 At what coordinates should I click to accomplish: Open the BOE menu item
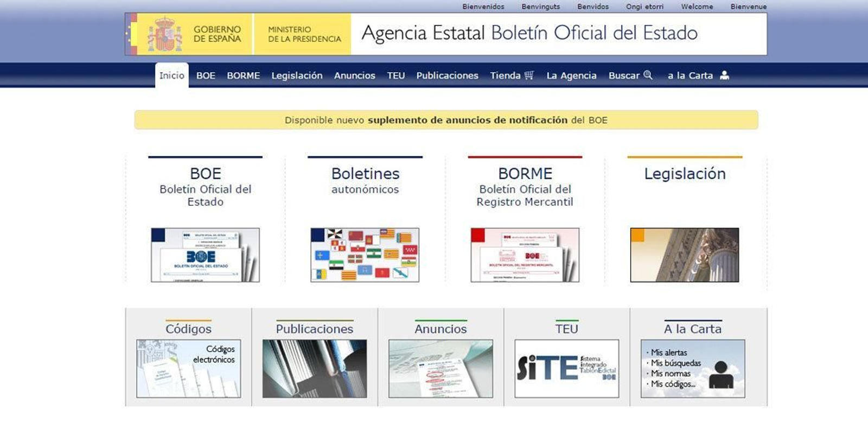[206, 75]
